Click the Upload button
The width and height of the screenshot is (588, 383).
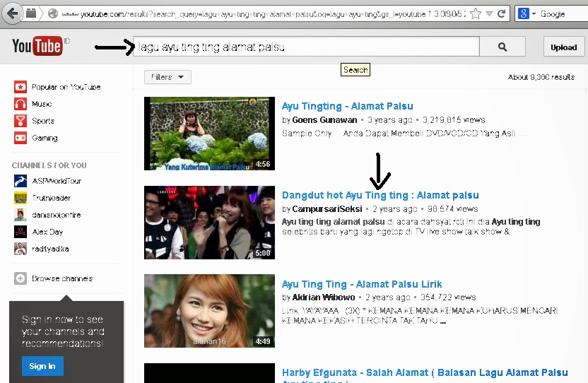[x=564, y=47]
